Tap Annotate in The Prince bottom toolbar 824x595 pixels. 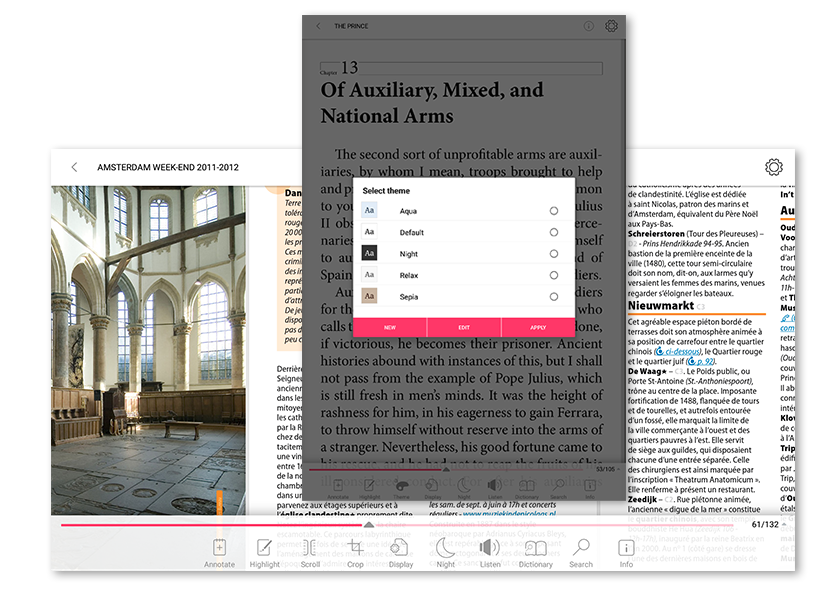[338, 489]
